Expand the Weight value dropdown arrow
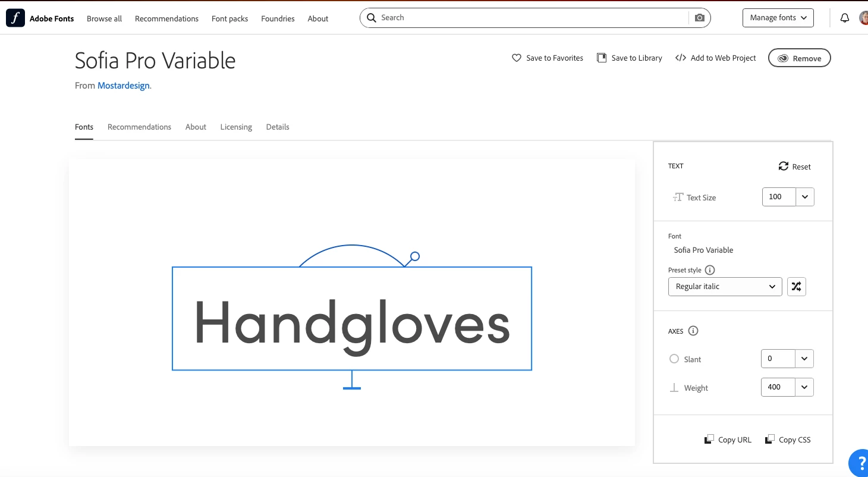This screenshot has width=868, height=477. click(x=804, y=387)
